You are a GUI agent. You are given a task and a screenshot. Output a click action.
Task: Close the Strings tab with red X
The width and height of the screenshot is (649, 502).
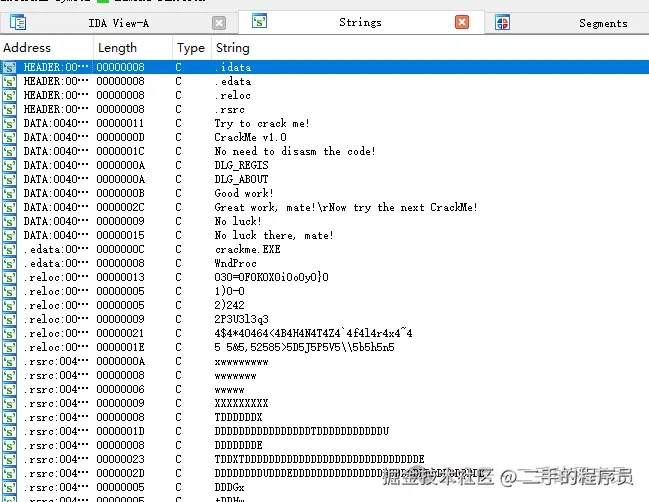462,22
